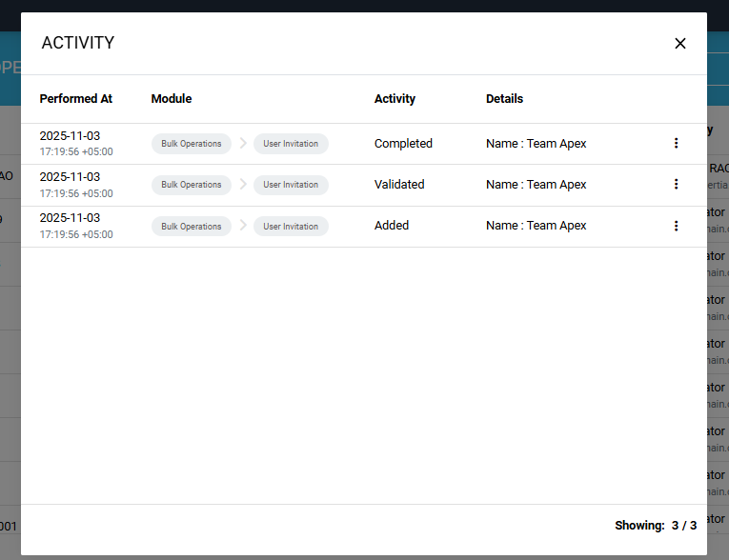Image resolution: width=729 pixels, height=560 pixels.
Task: Click the Validated activity status text
Action: click(399, 185)
